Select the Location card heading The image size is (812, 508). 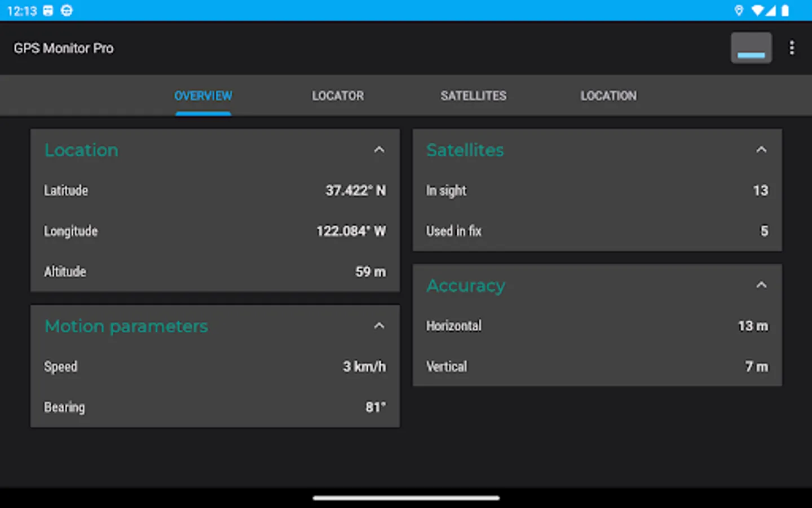[x=82, y=150]
